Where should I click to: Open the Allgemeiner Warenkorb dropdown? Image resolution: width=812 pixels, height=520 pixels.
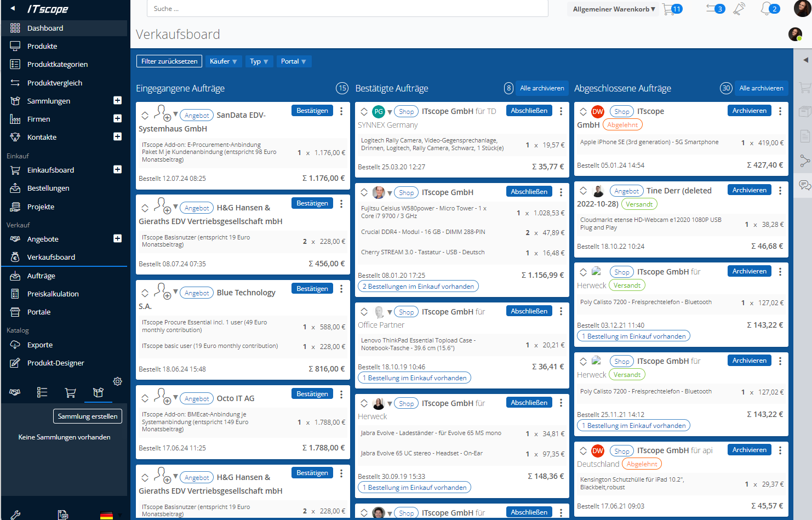point(614,9)
